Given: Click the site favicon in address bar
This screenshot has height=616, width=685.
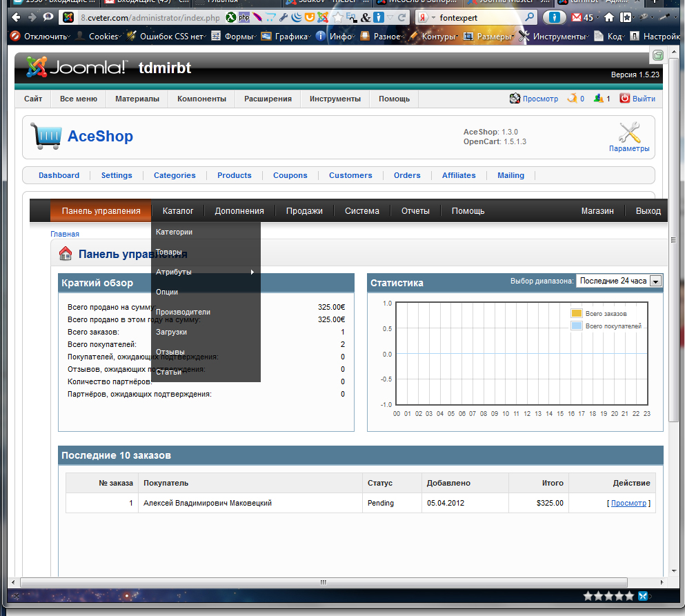Looking at the screenshot, I should [x=68, y=17].
